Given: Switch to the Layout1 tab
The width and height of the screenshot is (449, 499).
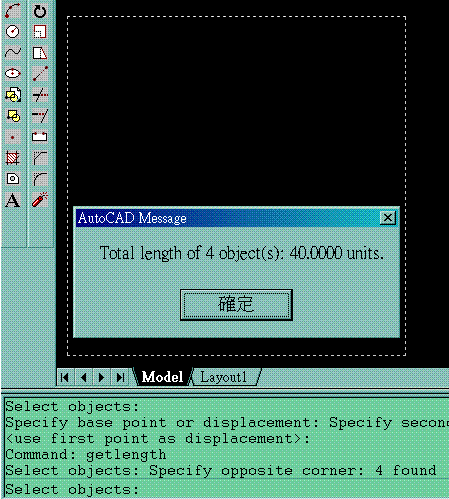Looking at the screenshot, I should coord(224,377).
